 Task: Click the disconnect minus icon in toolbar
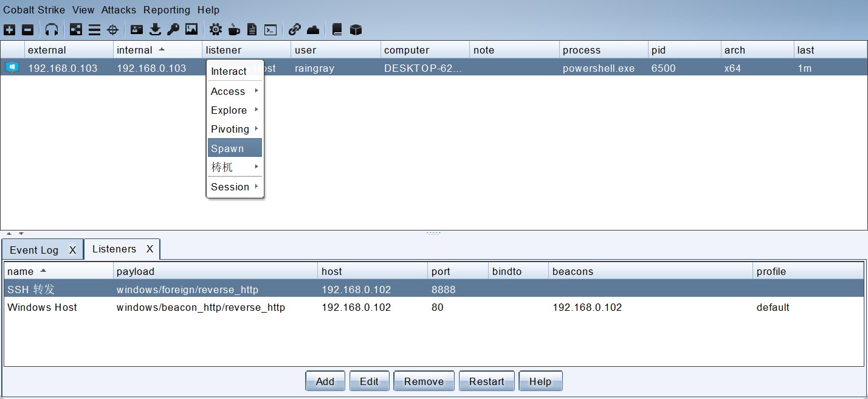28,29
